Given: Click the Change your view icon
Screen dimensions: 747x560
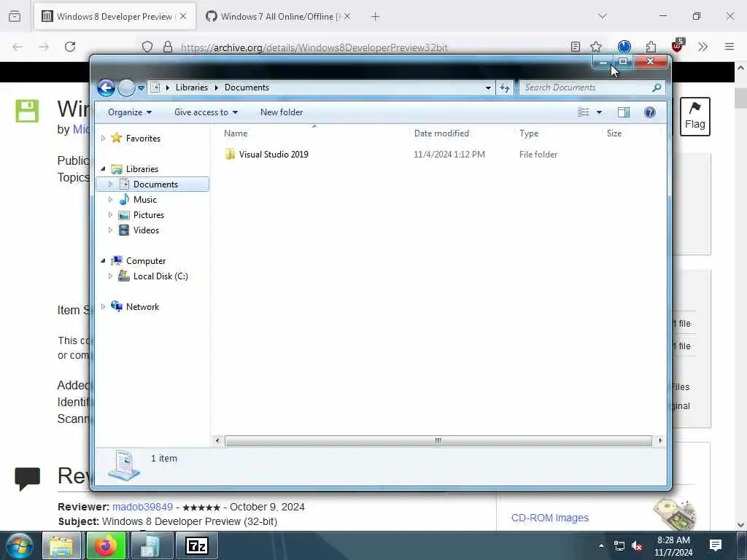Looking at the screenshot, I should 583,112.
